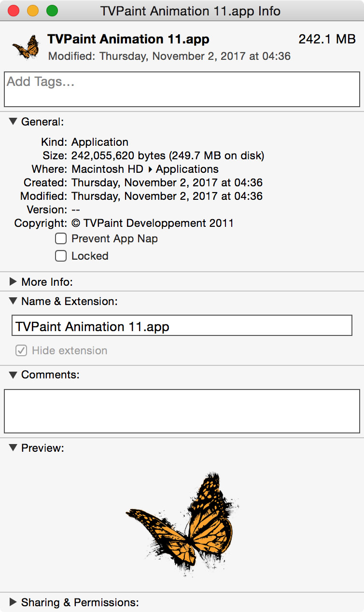Toggle the Locked checkbox
The width and height of the screenshot is (364, 612).
(61, 256)
